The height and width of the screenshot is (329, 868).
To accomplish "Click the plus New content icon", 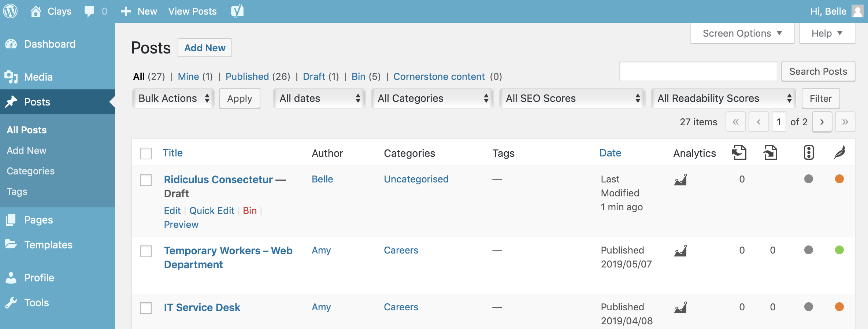I will (x=126, y=11).
